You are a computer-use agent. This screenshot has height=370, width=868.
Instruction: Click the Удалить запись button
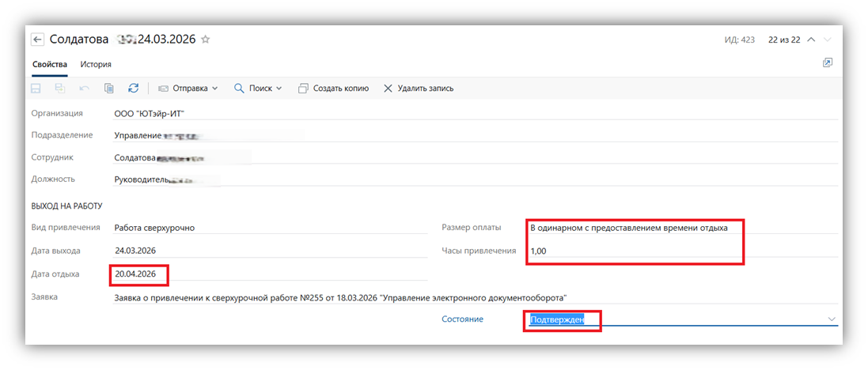[418, 89]
